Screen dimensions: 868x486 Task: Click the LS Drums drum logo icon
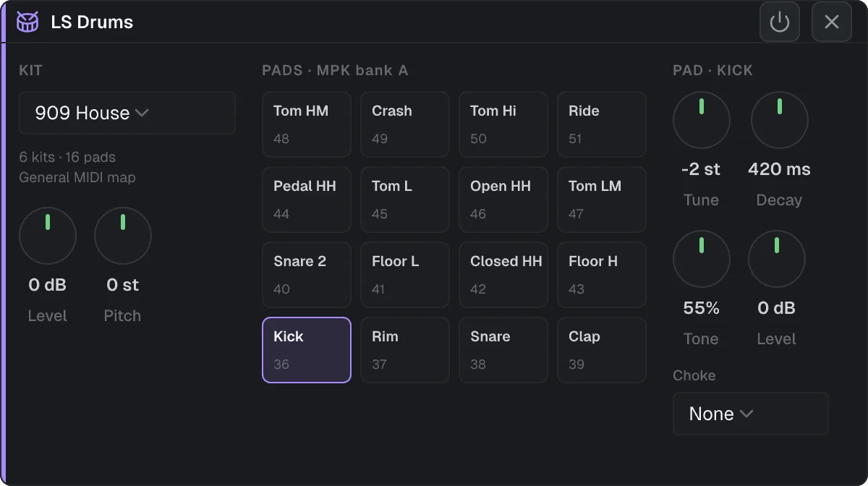[27, 22]
